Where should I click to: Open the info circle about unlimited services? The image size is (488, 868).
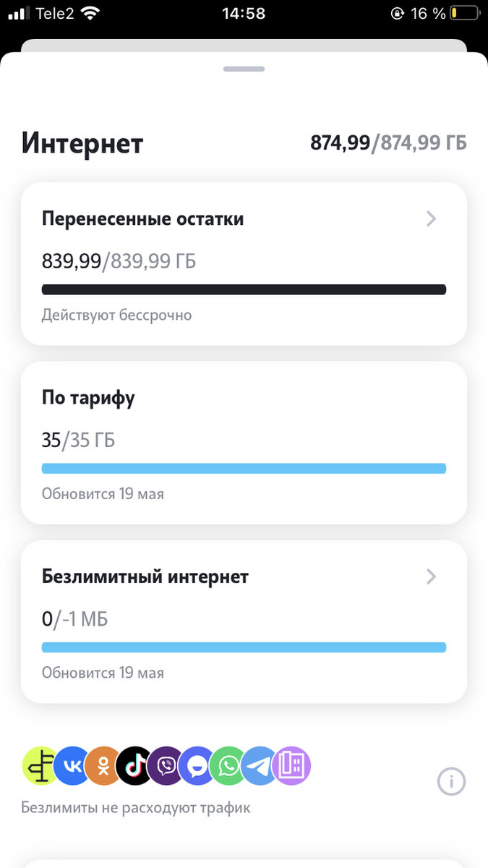(452, 781)
